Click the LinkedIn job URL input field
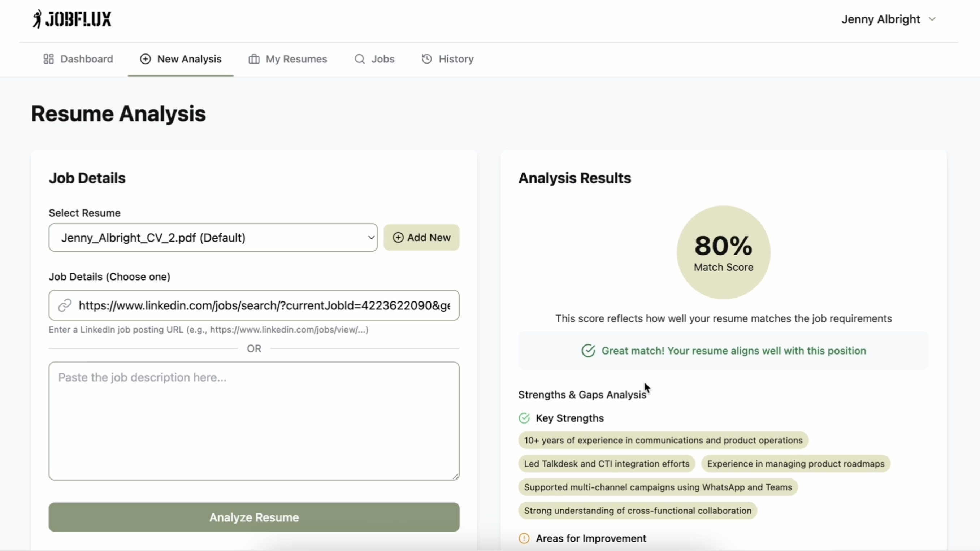Image resolution: width=980 pixels, height=551 pixels. [264, 305]
